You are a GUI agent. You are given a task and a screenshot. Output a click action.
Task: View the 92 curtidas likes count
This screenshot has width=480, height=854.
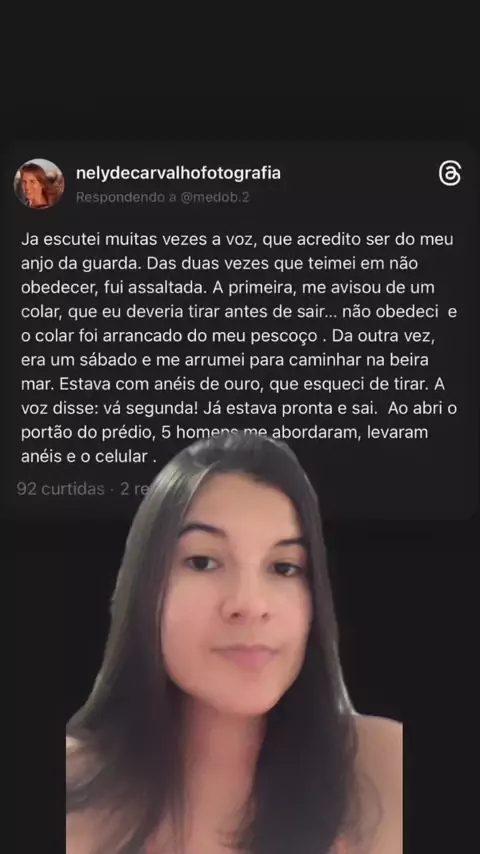60,489
